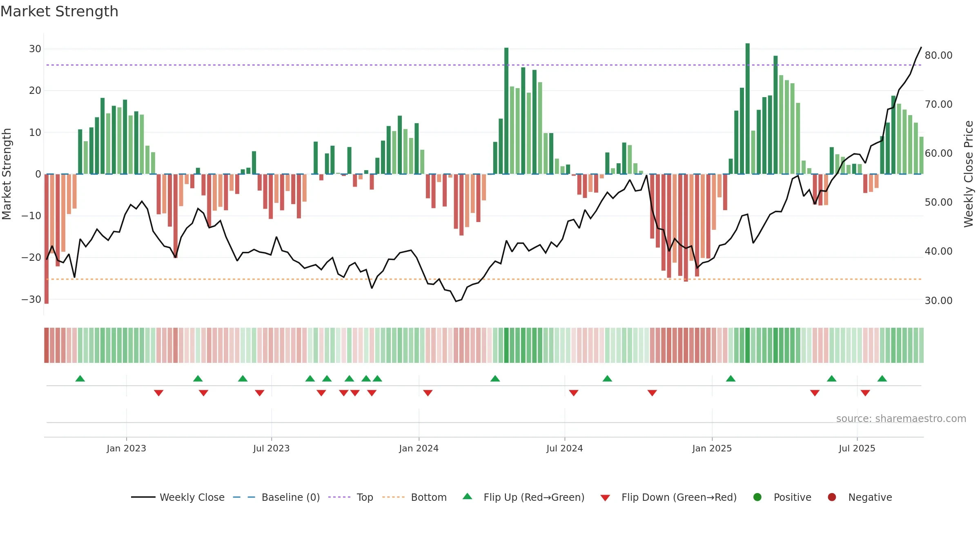This screenshot has height=551, width=980.
Task: Click the −20 strength axis label
Action: pyautogui.click(x=31, y=258)
